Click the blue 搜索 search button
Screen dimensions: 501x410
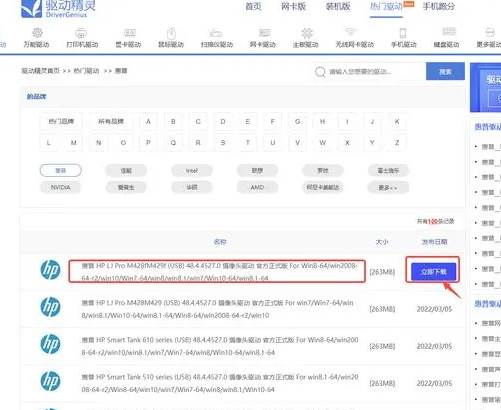(x=445, y=71)
